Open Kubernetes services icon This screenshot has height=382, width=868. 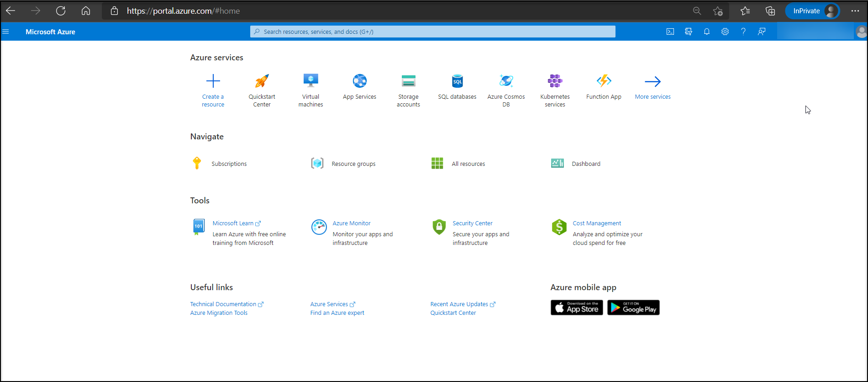[x=555, y=81]
